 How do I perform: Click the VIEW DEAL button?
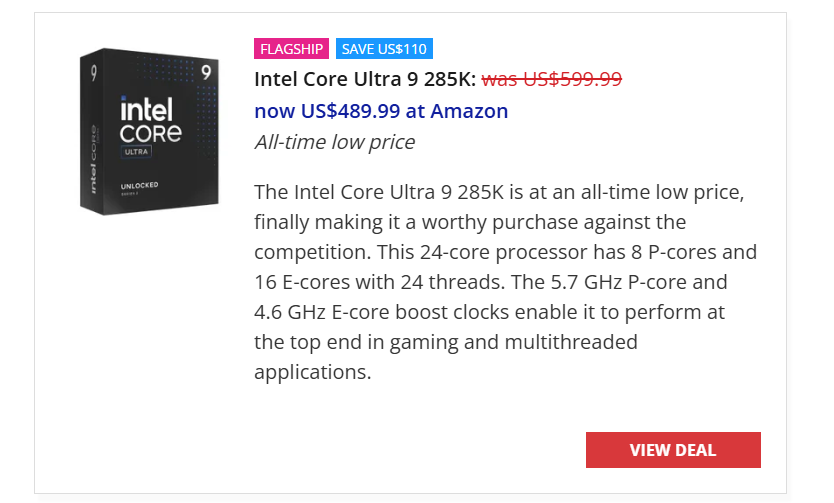pos(673,450)
